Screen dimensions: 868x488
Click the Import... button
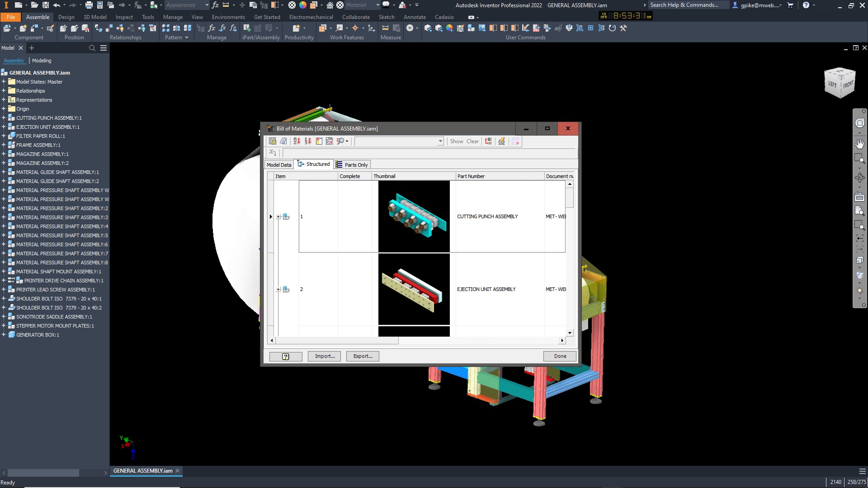[x=325, y=356]
